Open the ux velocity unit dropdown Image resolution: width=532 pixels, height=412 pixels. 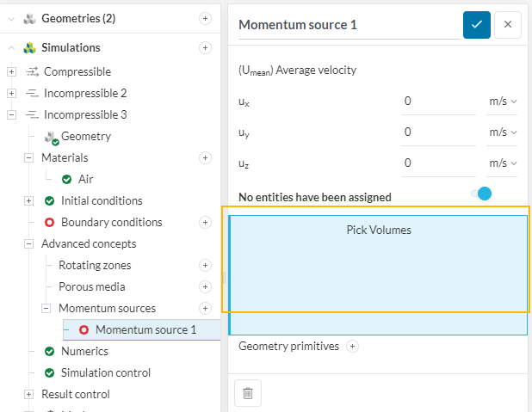click(x=503, y=101)
